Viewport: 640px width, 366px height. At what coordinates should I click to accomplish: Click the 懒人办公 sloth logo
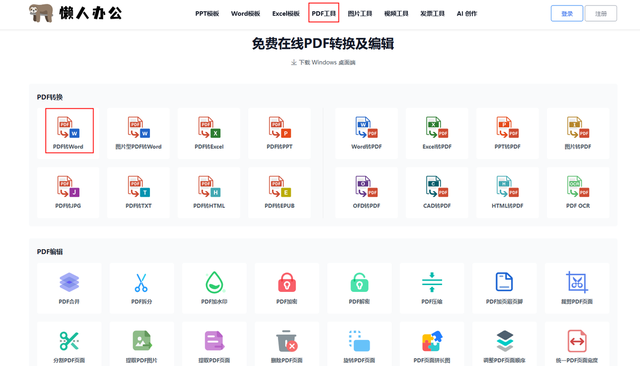75,13
